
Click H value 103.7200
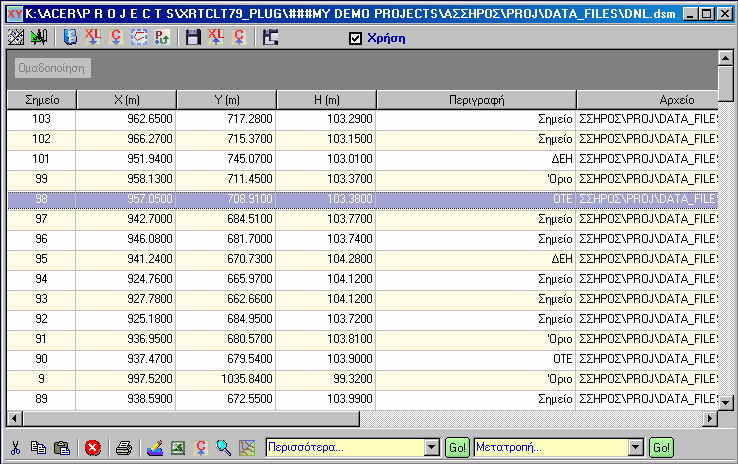pyautogui.click(x=350, y=319)
